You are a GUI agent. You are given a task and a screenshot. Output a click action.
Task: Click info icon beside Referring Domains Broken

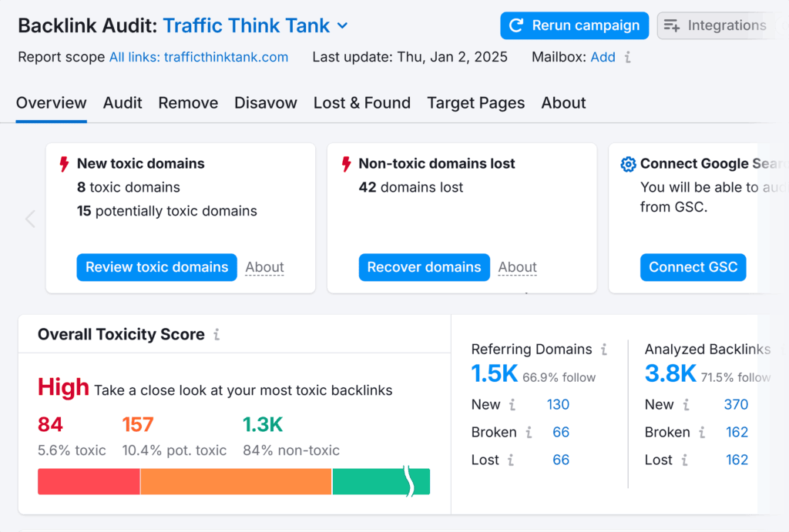[529, 433]
